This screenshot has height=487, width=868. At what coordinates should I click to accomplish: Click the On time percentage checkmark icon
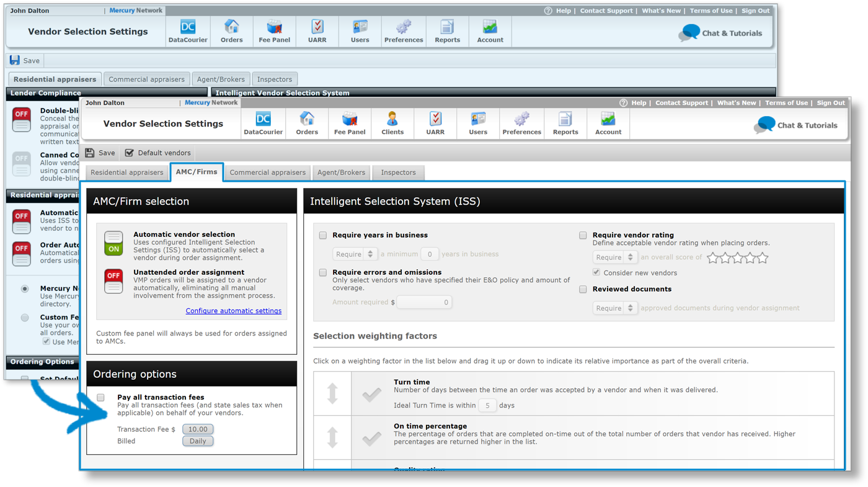[x=372, y=438]
